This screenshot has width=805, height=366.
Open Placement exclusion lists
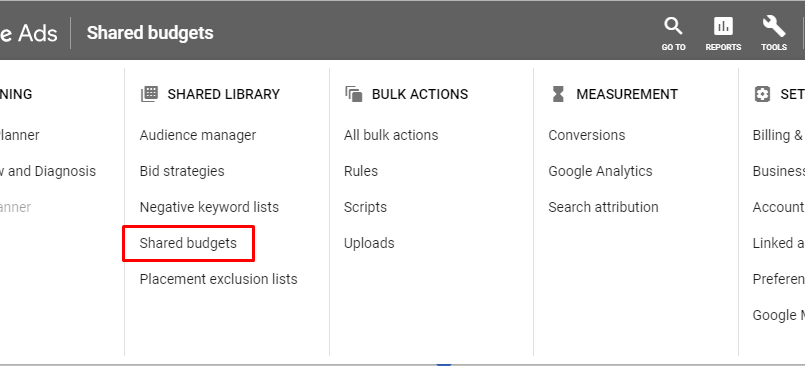tap(218, 279)
